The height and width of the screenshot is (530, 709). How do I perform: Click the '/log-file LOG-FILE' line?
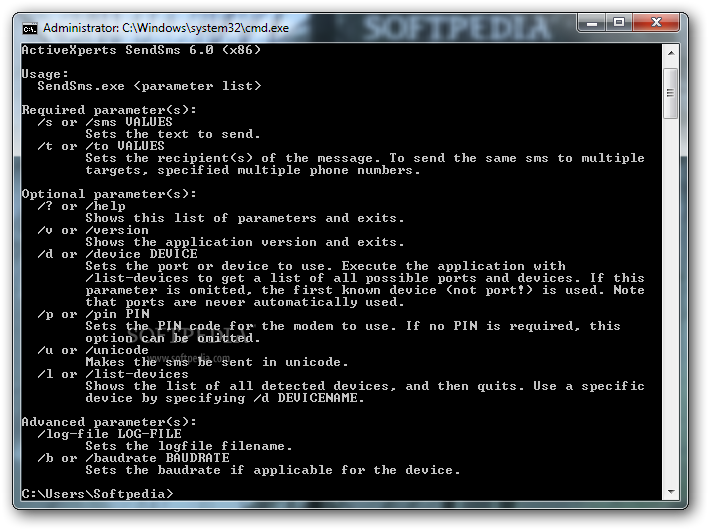[x=109, y=434]
